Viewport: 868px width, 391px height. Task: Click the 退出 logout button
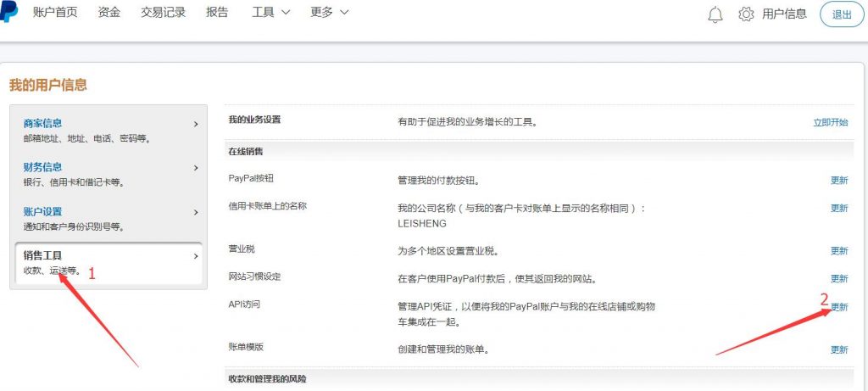coord(842,14)
